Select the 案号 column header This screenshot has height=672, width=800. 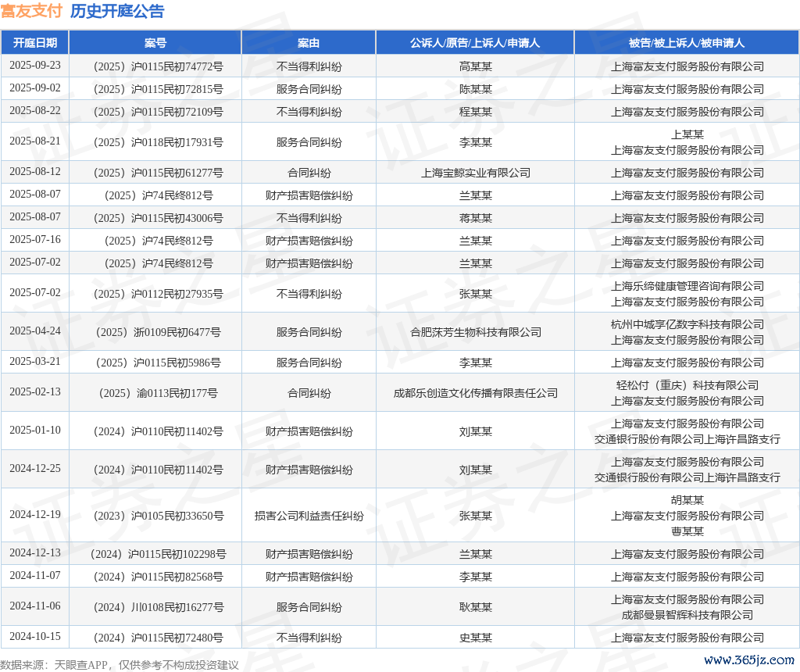pyautogui.click(x=155, y=43)
